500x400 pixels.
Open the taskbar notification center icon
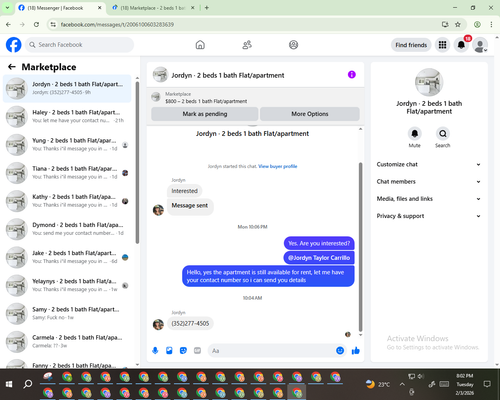coord(487,384)
